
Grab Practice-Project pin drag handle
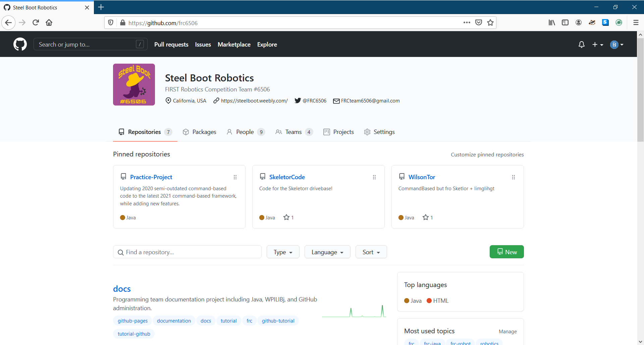pos(235,177)
